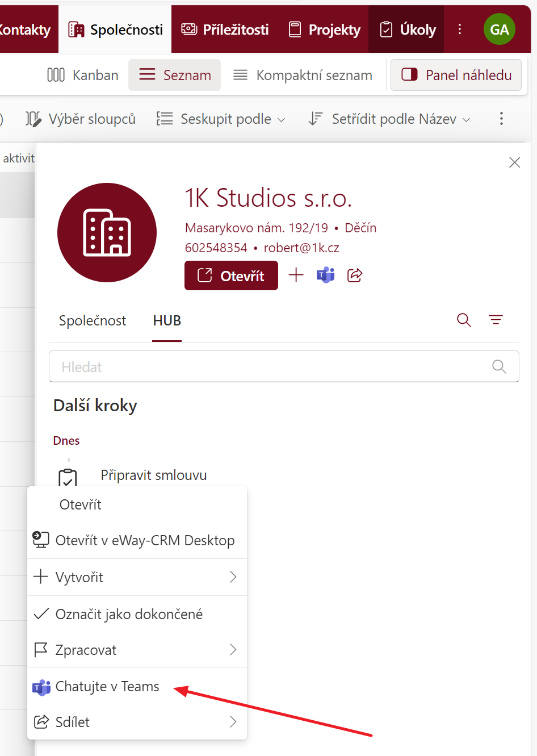Open the Připravit smlouvu task item

pos(154,475)
